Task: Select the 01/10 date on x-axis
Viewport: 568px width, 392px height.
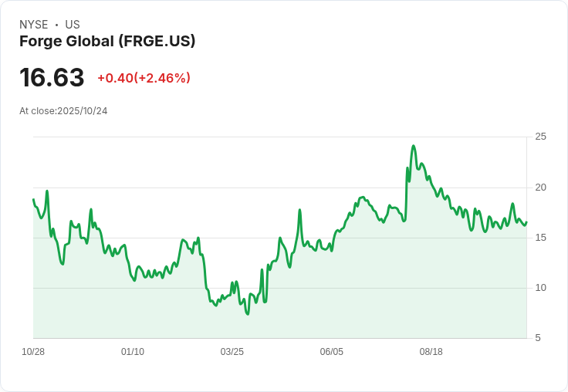Action: coord(133,352)
